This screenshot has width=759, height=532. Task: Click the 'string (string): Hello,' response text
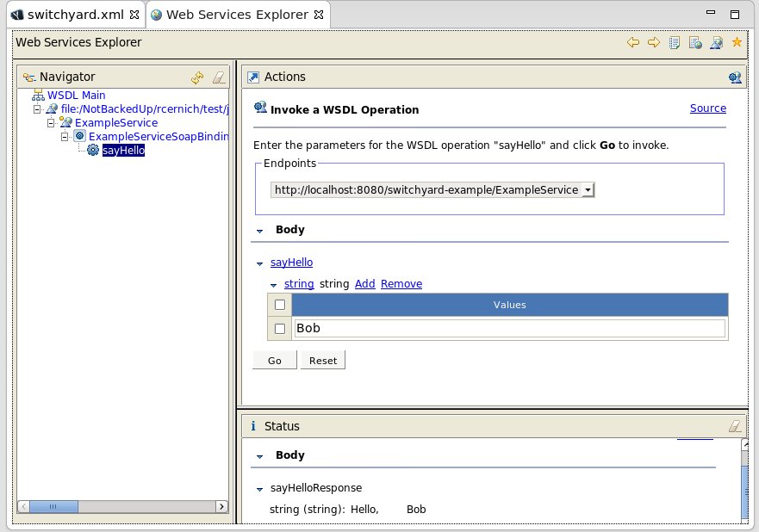pyautogui.click(x=324, y=510)
